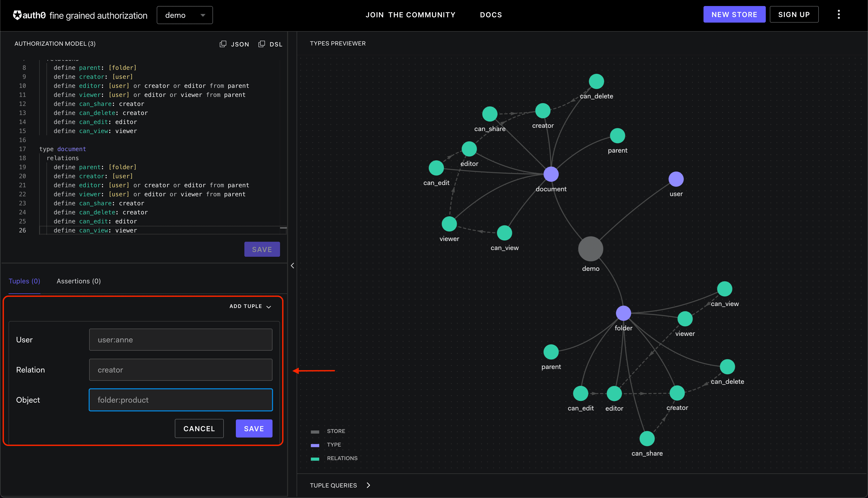
Task: Expand the Tuple Queries section
Action: (340, 485)
